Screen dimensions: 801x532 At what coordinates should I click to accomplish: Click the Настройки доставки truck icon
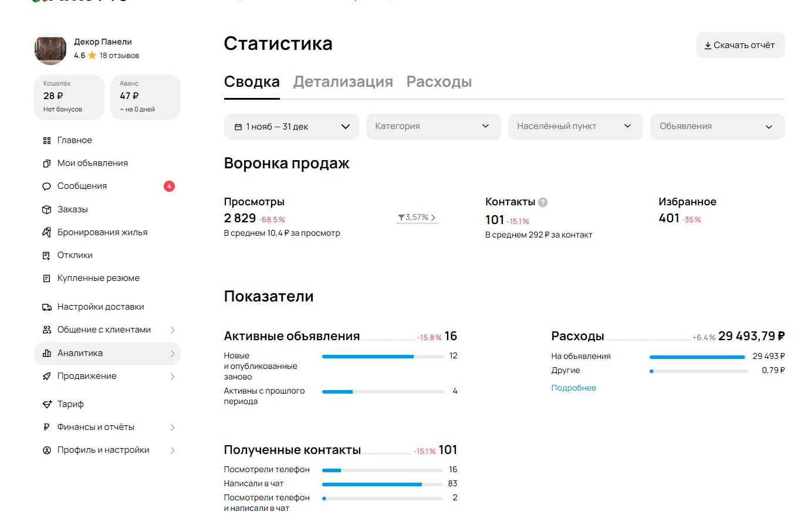47,307
